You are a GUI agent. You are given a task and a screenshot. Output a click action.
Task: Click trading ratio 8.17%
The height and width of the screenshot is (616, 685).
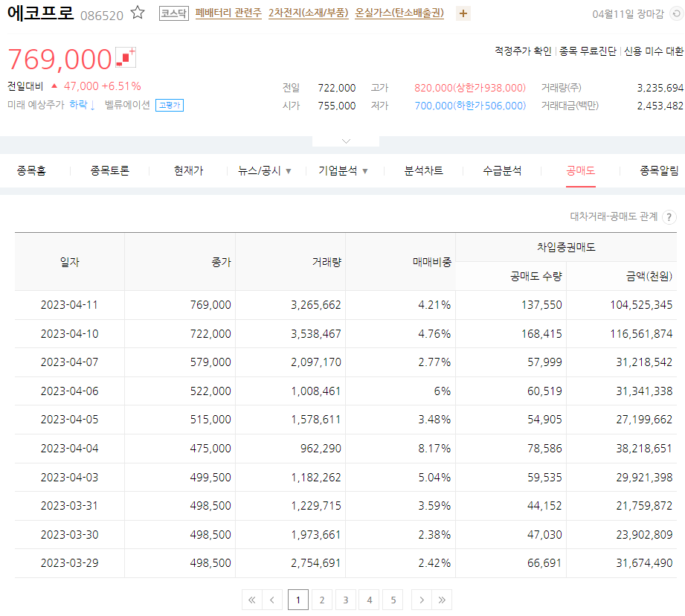434,449
